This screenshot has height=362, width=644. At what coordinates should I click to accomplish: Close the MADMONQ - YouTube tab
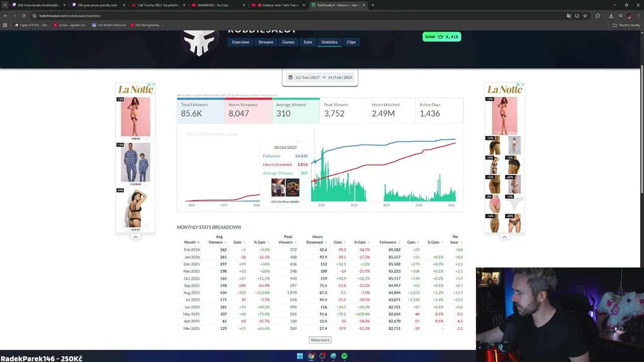[244, 5]
